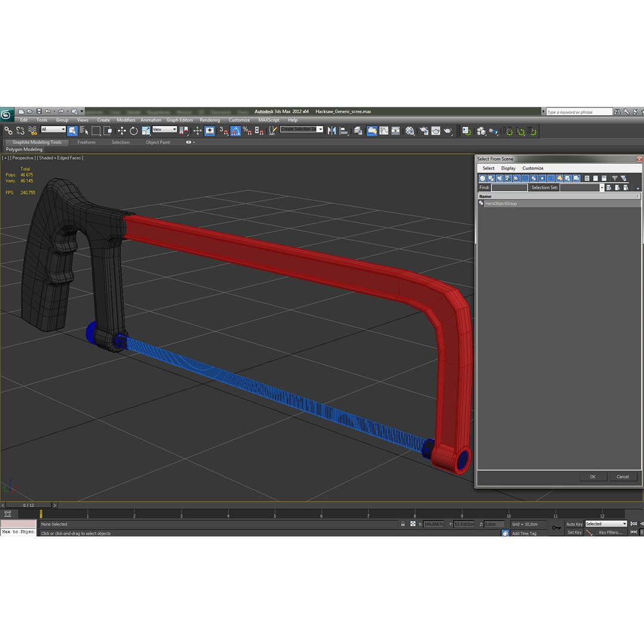Image resolution: width=644 pixels, height=644 pixels.
Task: Click the binoculars search icon
Action: pos(617,112)
